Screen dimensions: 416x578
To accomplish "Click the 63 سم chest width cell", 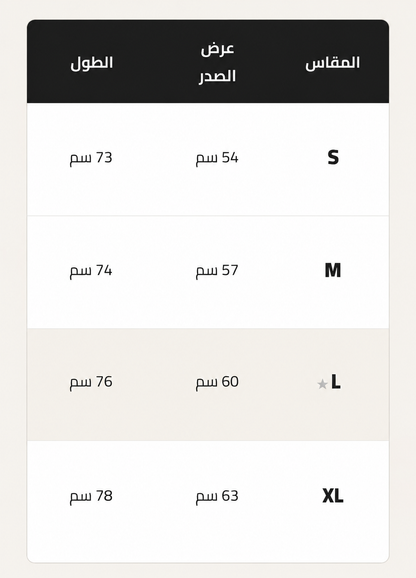I will pyautogui.click(x=217, y=496).
